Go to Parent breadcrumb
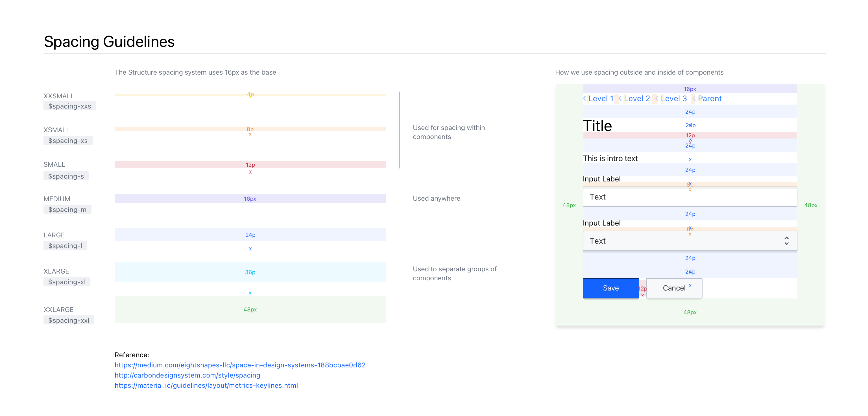This screenshot has height=416, width=868. (710, 98)
